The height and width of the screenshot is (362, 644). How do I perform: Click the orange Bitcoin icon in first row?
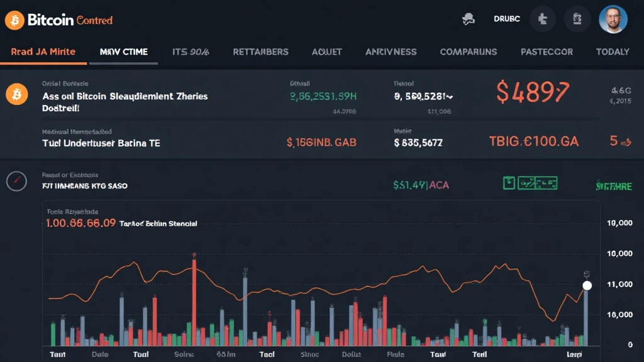[x=16, y=96]
